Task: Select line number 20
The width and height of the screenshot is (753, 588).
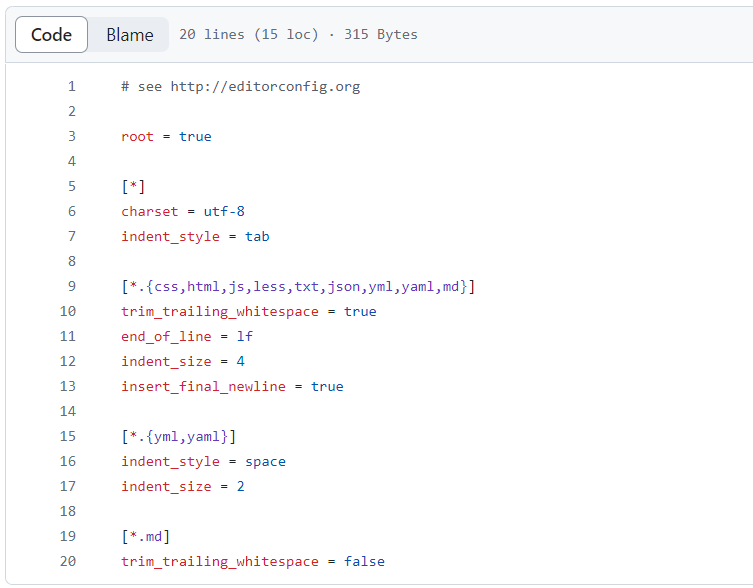Action: (x=68, y=561)
